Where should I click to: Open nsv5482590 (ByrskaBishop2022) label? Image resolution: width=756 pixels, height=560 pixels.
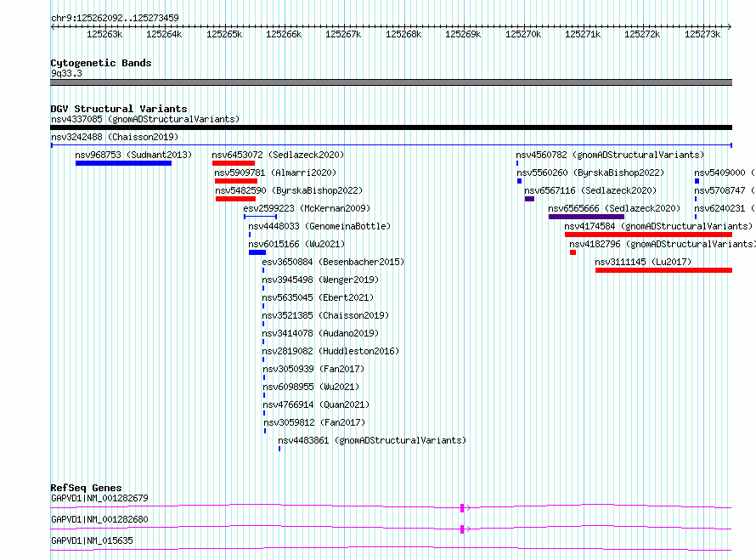[x=289, y=190]
